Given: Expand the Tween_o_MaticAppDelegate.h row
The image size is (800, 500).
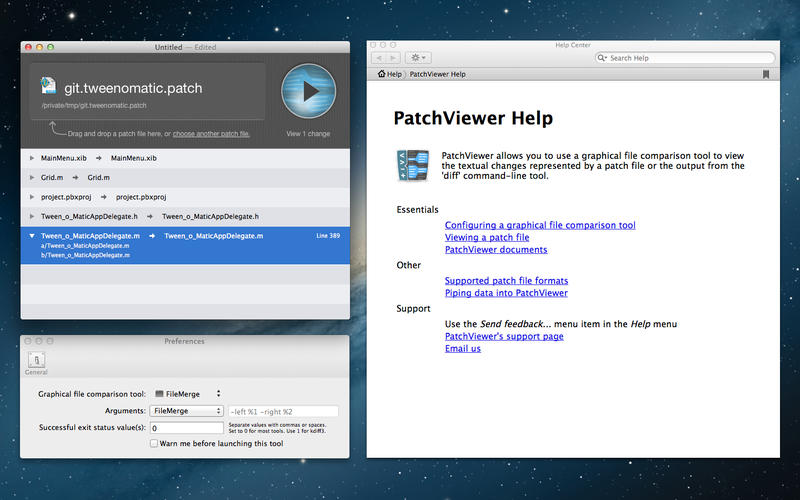Looking at the screenshot, I should (x=32, y=216).
